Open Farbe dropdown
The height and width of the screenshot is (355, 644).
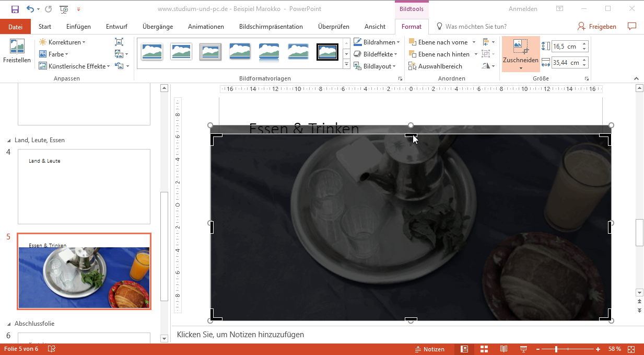coord(53,54)
